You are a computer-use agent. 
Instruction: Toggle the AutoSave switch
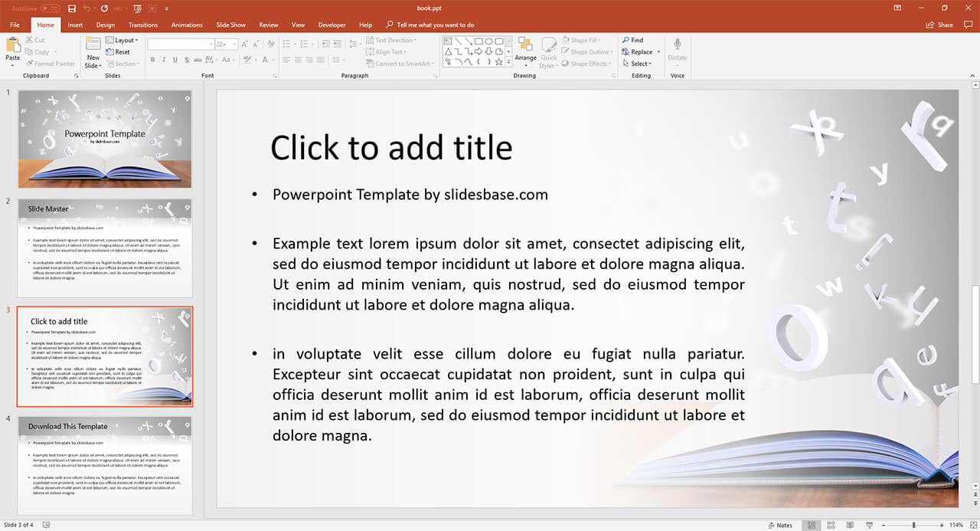(x=50, y=8)
